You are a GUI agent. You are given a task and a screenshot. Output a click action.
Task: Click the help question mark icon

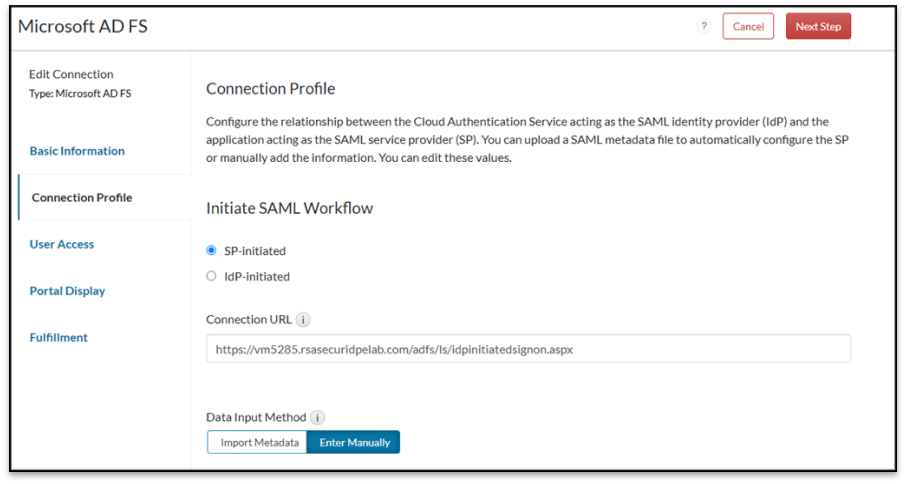[704, 27]
